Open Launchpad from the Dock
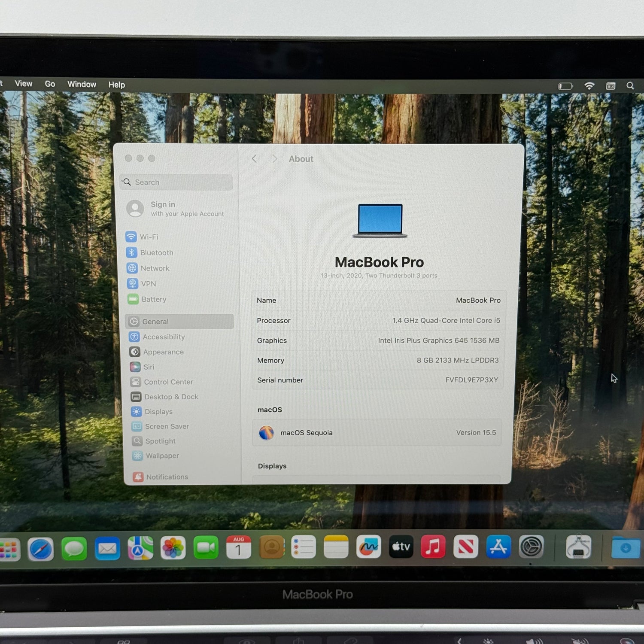This screenshot has height=644, width=644. pyautogui.click(x=9, y=549)
